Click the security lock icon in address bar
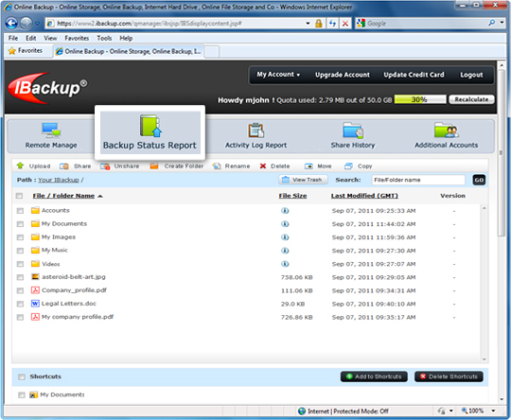Image resolution: width=511 pixels, height=420 pixels. (x=319, y=24)
